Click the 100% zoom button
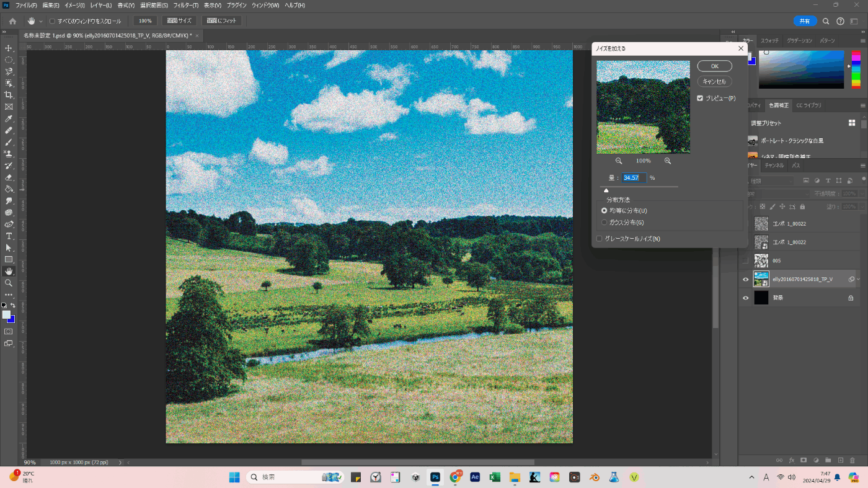 pos(145,21)
